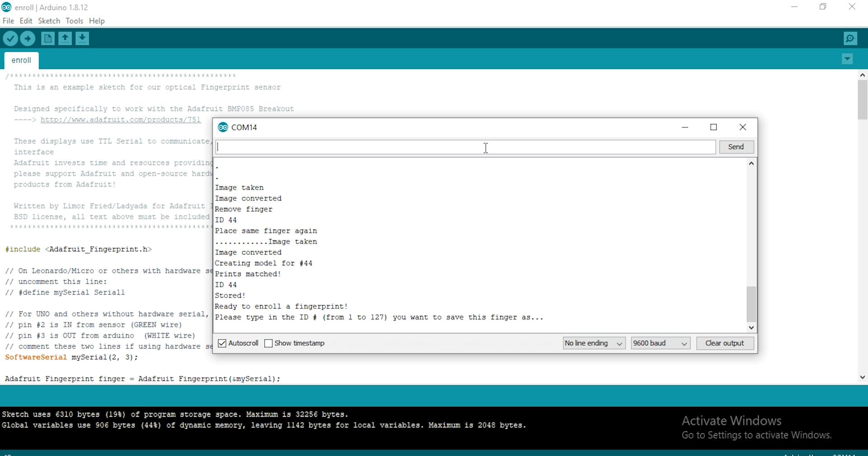Enable the Show timestamp checkbox

[269, 343]
